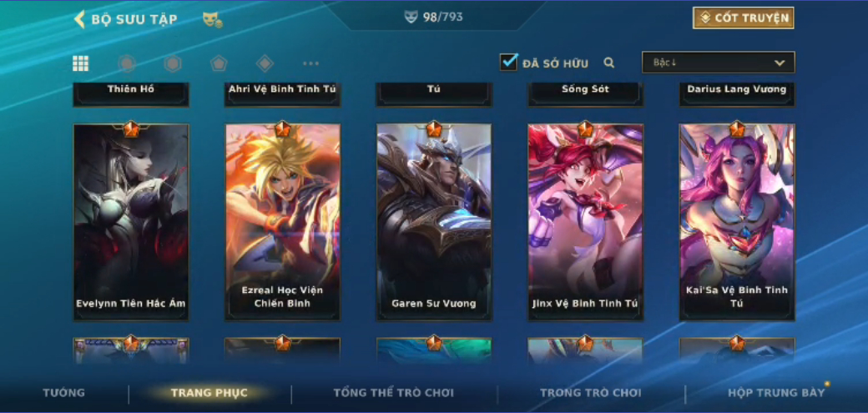Image resolution: width=868 pixels, height=413 pixels.
Task: Filter by the circle rarity tier icon
Action: [127, 63]
